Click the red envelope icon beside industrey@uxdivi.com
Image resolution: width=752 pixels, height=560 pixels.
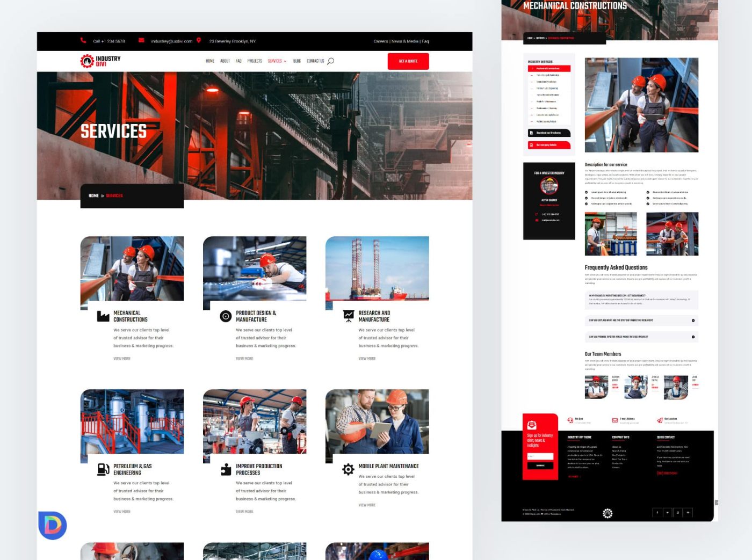click(141, 40)
